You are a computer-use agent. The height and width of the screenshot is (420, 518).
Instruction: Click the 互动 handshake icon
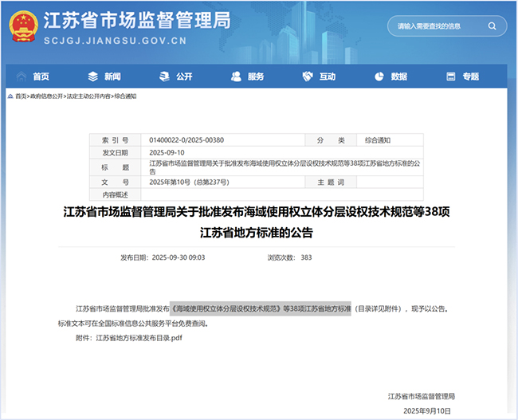(308, 77)
